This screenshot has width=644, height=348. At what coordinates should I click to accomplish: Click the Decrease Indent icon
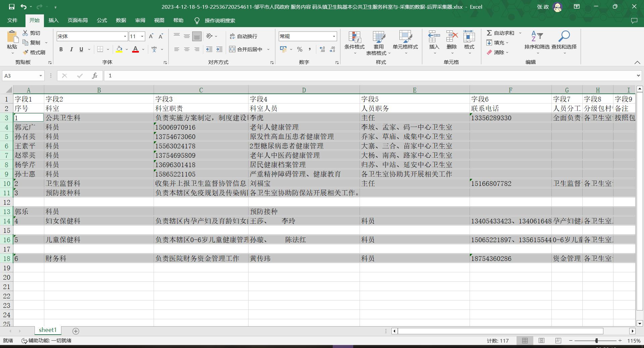point(209,49)
